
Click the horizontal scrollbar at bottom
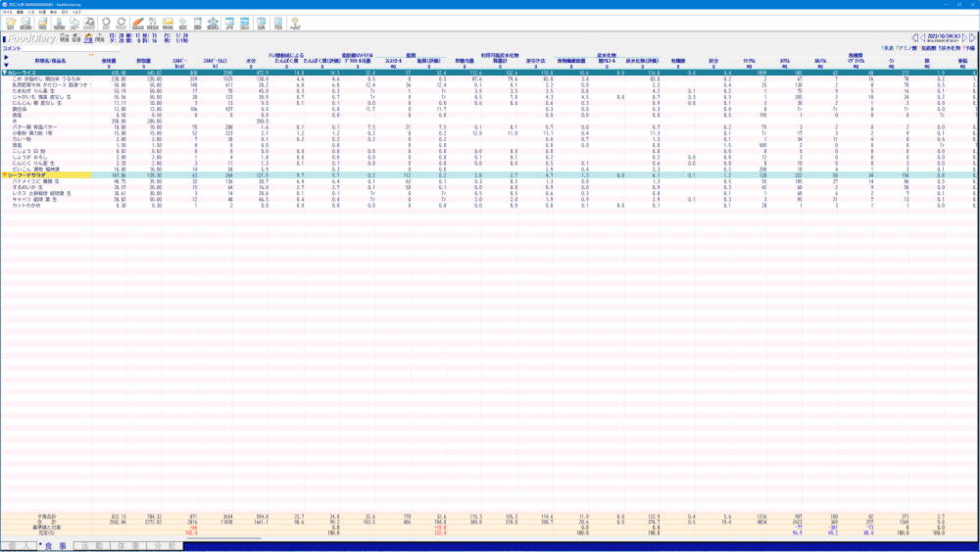tap(225, 538)
